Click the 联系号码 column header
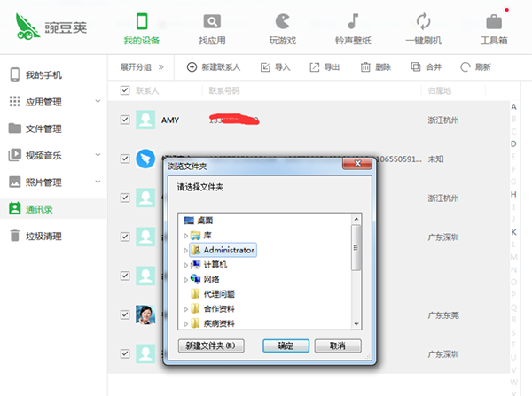532x396 pixels. click(x=224, y=90)
